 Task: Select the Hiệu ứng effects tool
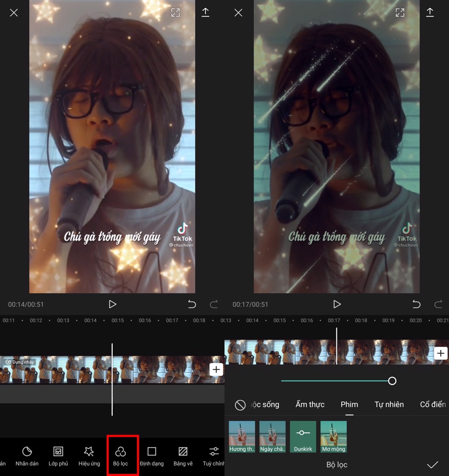pos(89,456)
